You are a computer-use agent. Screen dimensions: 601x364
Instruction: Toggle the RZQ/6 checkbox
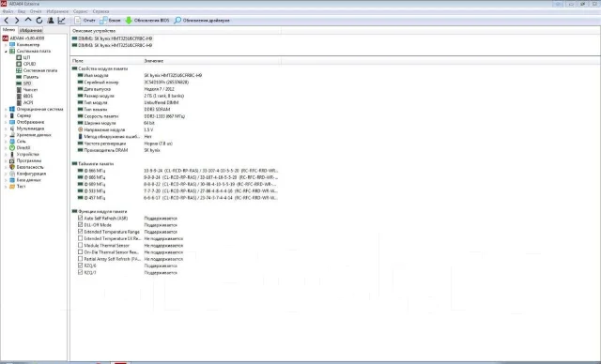[80, 265]
